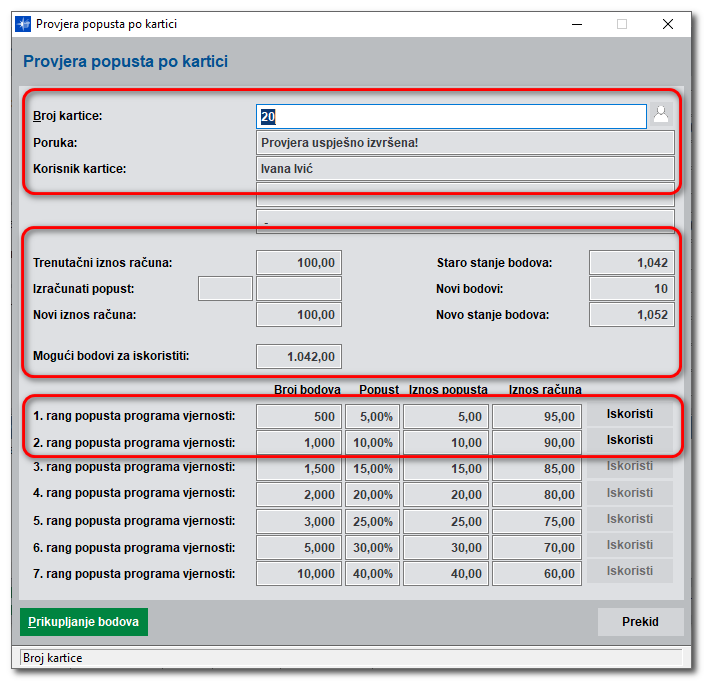
Task: Focus the Broj kartice input field
Action: pyautogui.click(x=451, y=117)
